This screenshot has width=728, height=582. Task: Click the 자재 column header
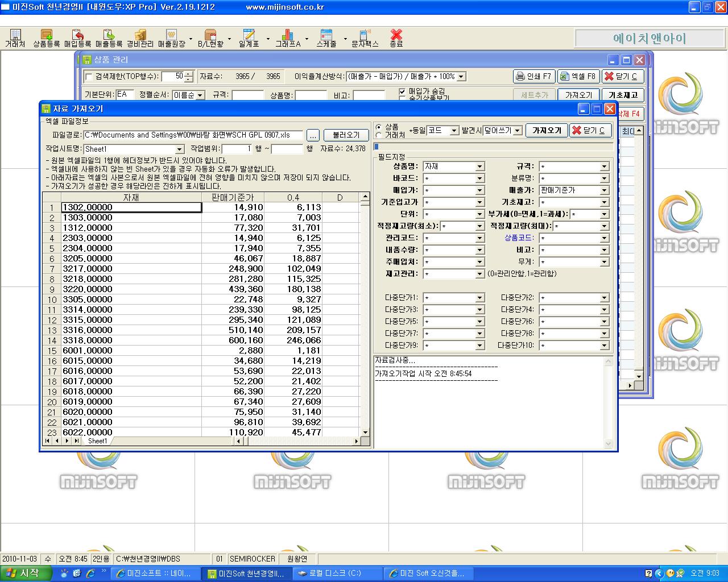tap(131, 197)
